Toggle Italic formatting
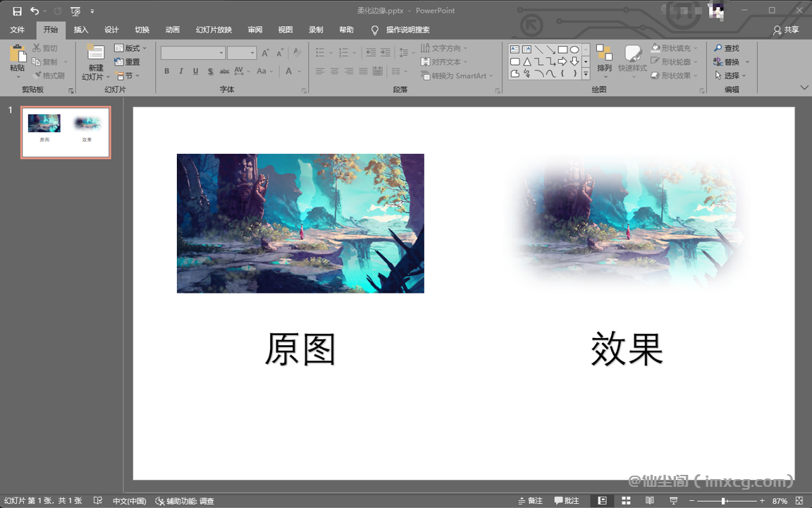Viewport: 812px width, 508px height. [x=181, y=71]
